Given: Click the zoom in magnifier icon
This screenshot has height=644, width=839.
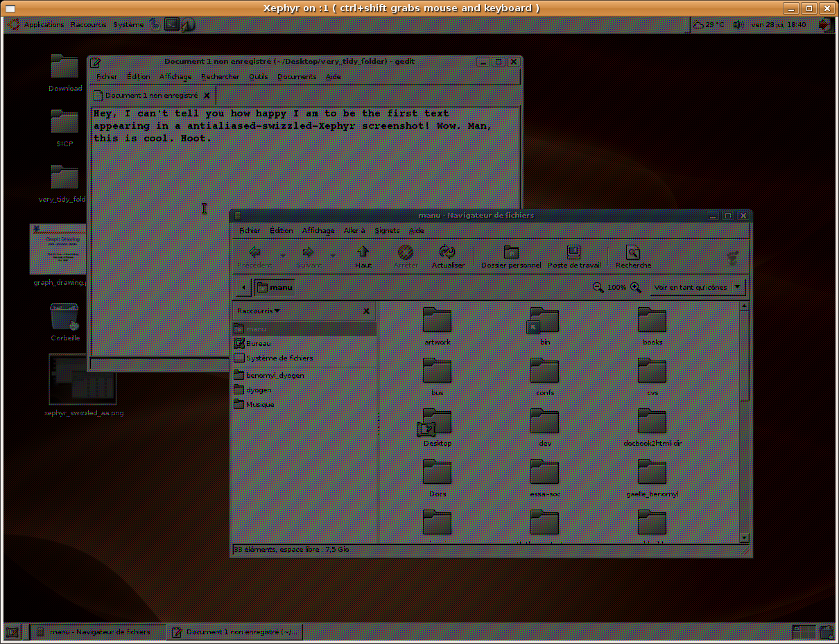Looking at the screenshot, I should (635, 287).
